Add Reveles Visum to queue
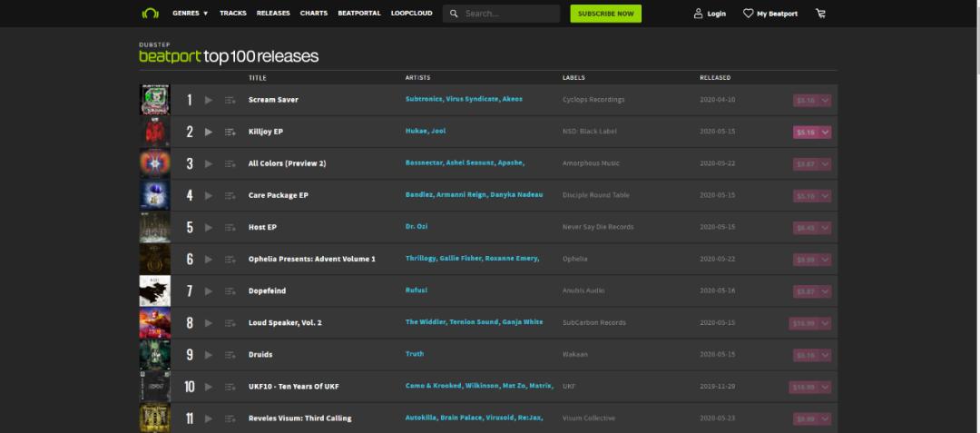The height and width of the screenshot is (433, 980). pyautogui.click(x=230, y=418)
